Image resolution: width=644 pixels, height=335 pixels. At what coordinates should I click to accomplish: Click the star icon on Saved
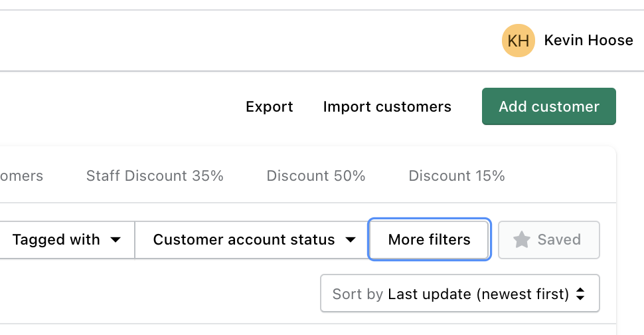pos(522,240)
